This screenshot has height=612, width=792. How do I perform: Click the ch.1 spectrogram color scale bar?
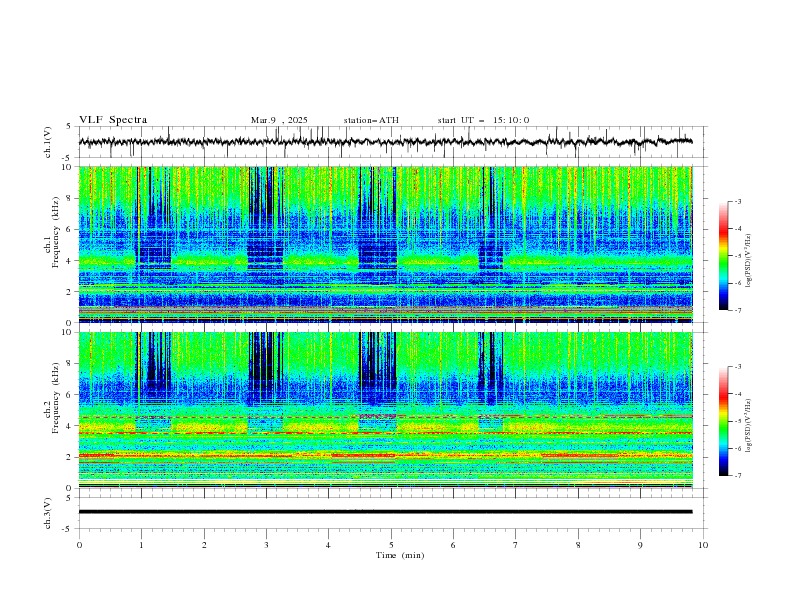click(723, 256)
